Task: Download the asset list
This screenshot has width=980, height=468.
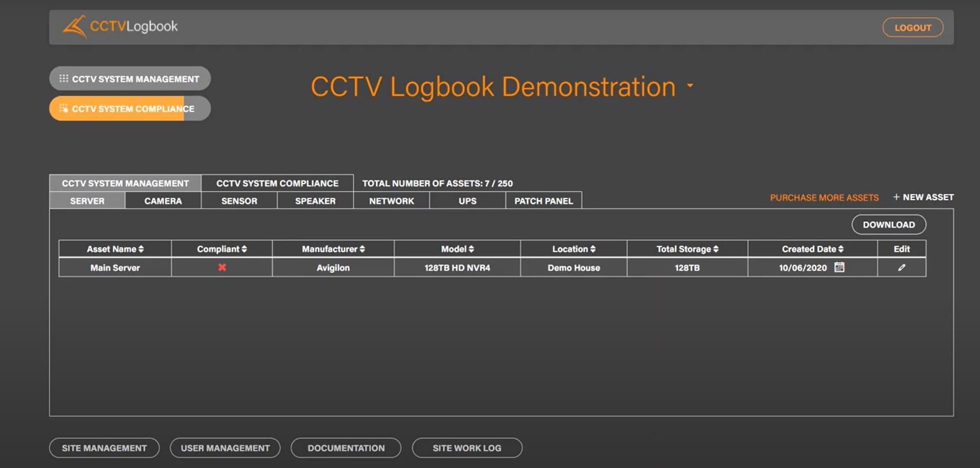Action: click(889, 225)
